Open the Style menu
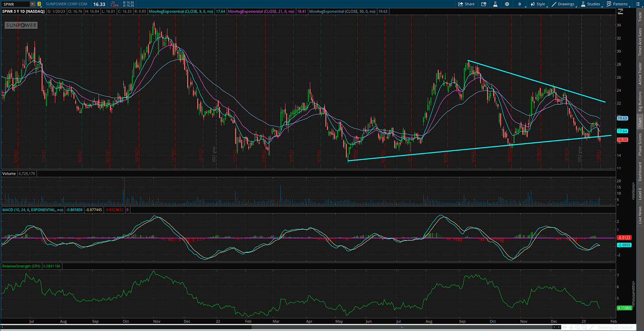This screenshot has height=331, width=644. pos(539,4)
